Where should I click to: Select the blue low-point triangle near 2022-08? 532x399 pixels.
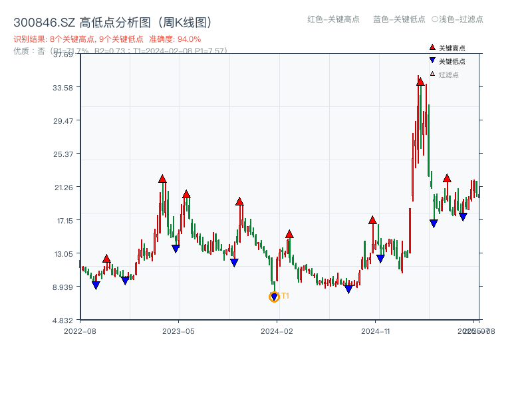click(x=96, y=283)
